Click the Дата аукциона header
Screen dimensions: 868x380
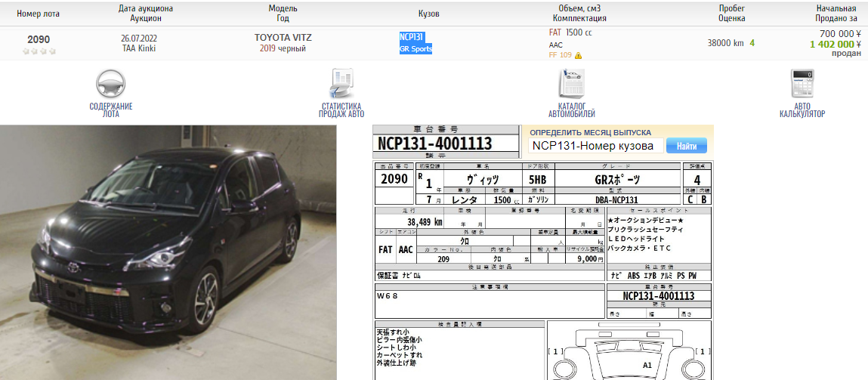[146, 9]
